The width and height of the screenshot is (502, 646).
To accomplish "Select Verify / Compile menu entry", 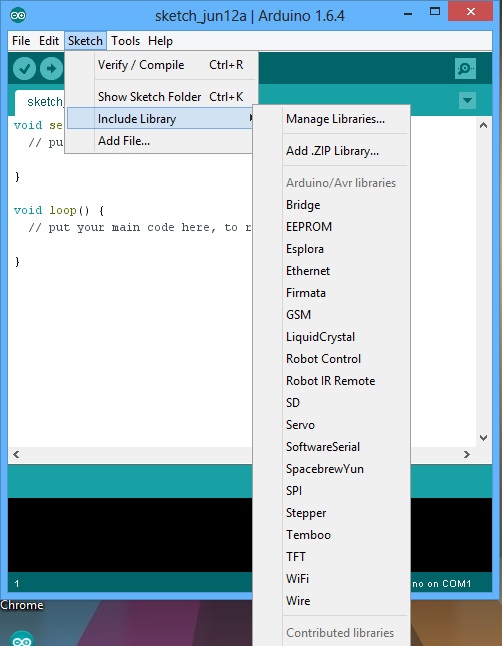I will point(163,65).
